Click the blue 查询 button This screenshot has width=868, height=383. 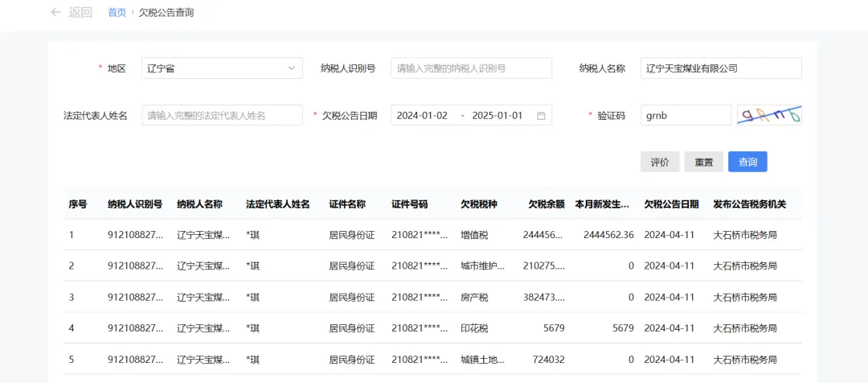tap(747, 162)
